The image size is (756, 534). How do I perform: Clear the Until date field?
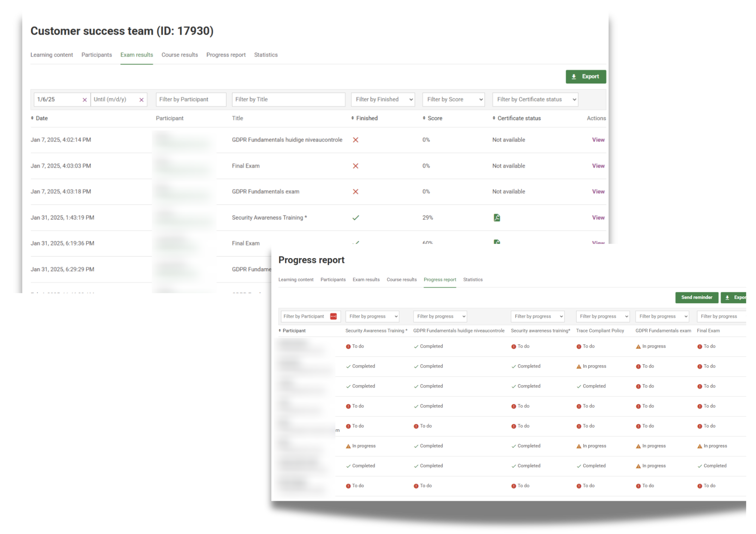[141, 100]
